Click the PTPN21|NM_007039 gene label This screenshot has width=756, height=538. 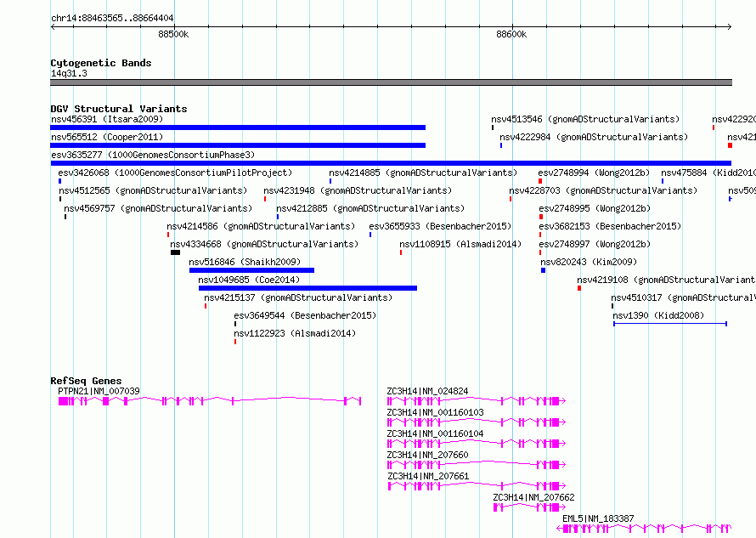tap(99, 391)
